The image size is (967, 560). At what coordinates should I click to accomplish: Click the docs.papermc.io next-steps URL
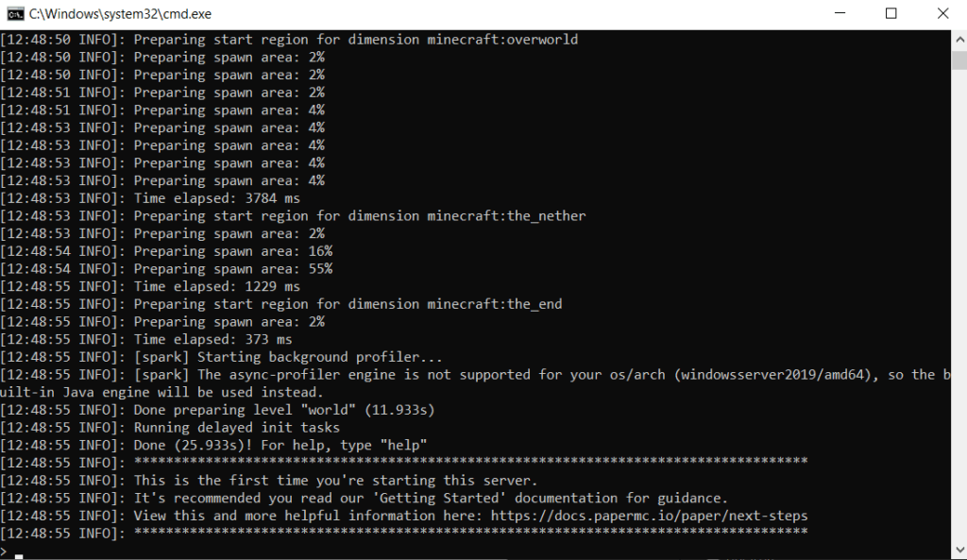tap(649, 516)
